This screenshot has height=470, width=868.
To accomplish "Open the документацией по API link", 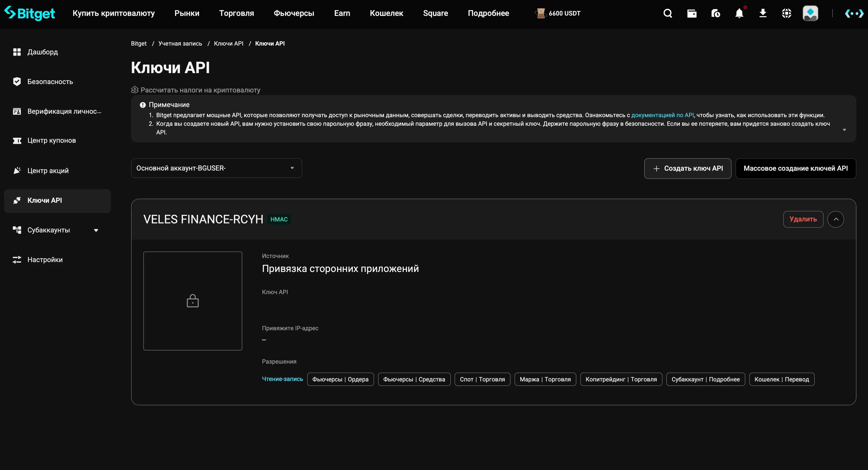I will point(662,115).
